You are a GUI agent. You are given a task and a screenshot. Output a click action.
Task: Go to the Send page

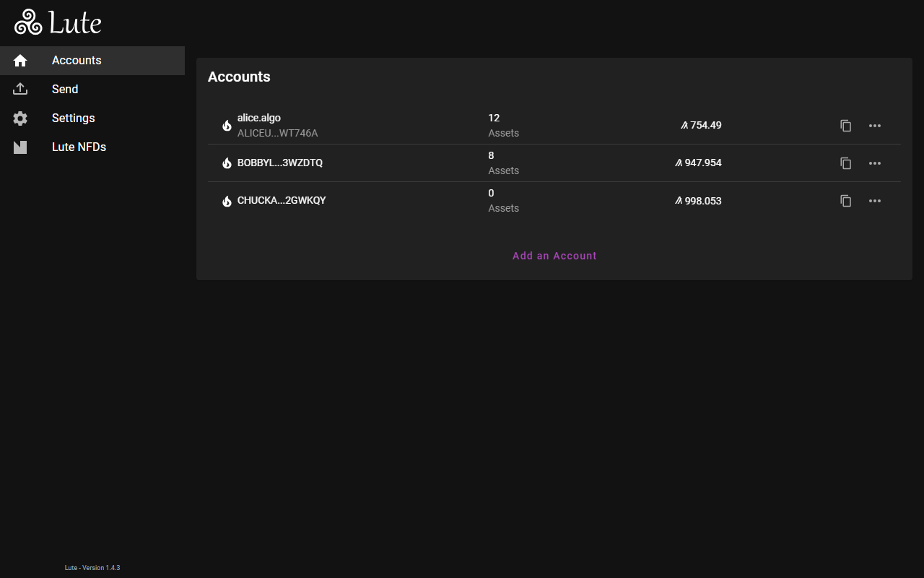[x=65, y=90]
